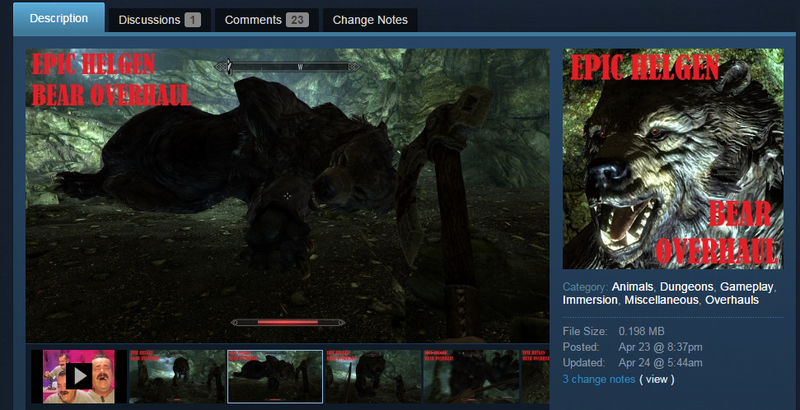Click the updated date Apr 24 @ 5:44am
The image size is (800, 410).
[660, 363]
